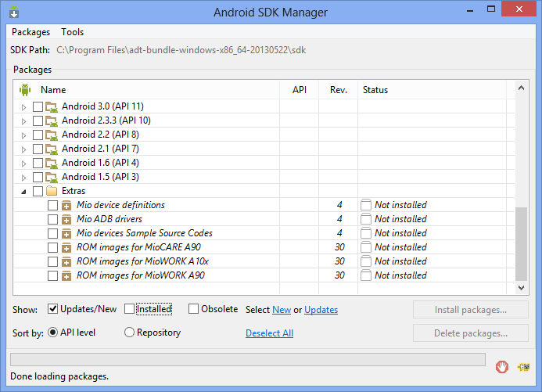Click the Install packages button

click(471, 310)
